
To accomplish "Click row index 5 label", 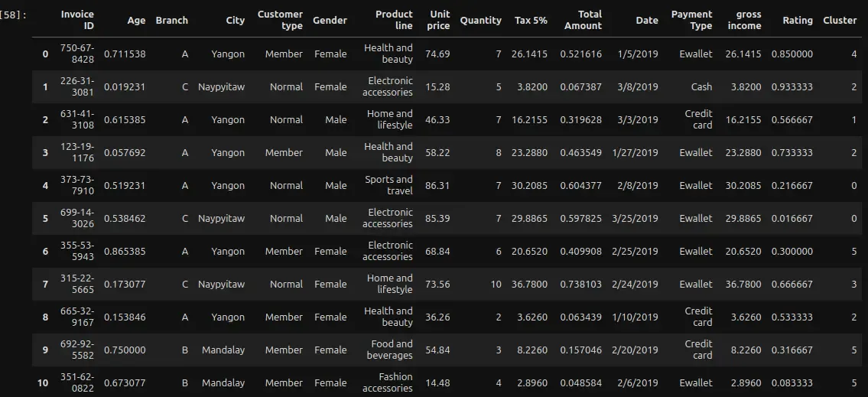I will pos(45,218).
